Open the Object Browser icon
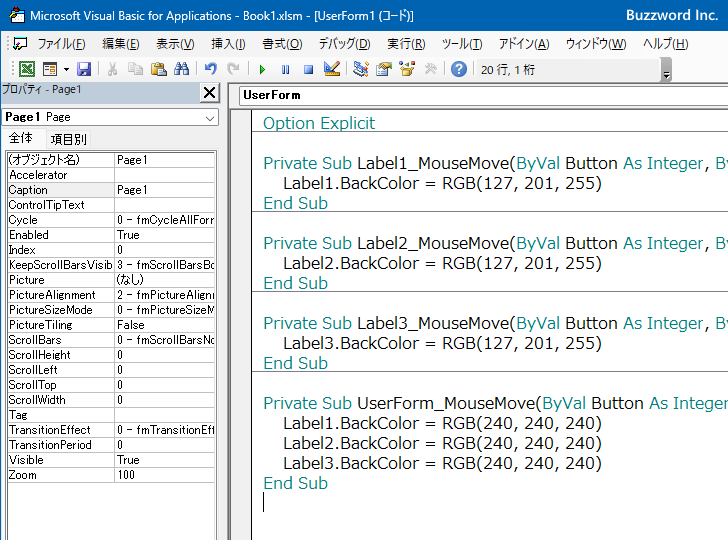 [x=407, y=69]
